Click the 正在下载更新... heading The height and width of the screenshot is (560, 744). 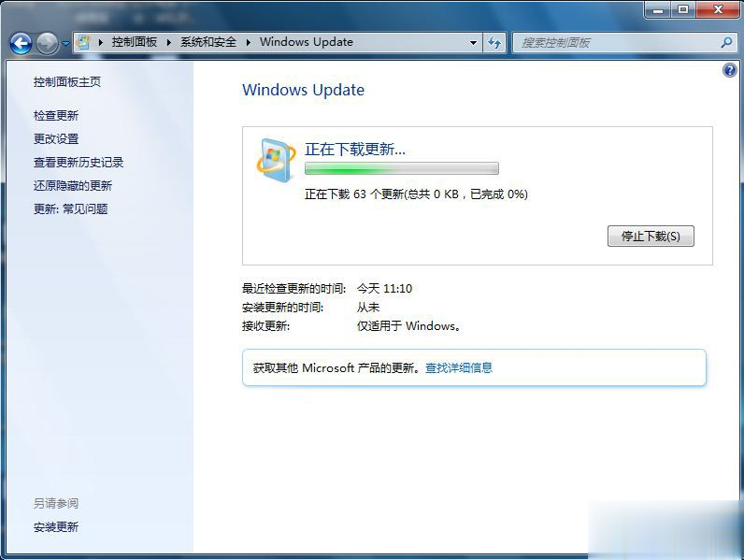(x=355, y=149)
